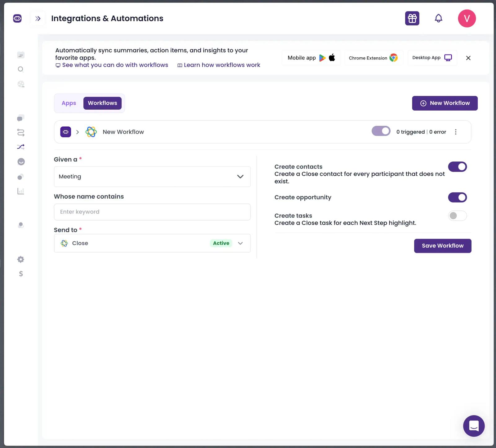Viewport: 496px width, 448px height.
Task: Click the search magnifier icon in sidebar
Action: (x=21, y=69)
